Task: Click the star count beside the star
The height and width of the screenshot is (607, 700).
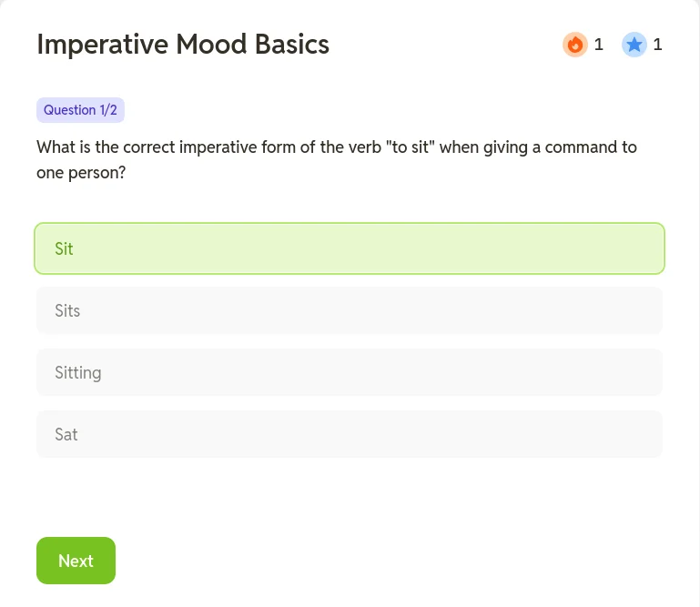Action: pos(657,45)
